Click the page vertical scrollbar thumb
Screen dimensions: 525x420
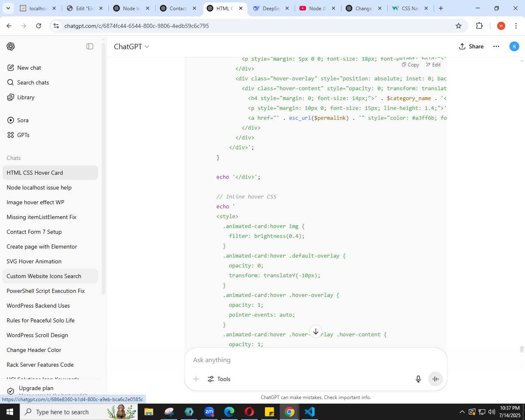point(522,349)
